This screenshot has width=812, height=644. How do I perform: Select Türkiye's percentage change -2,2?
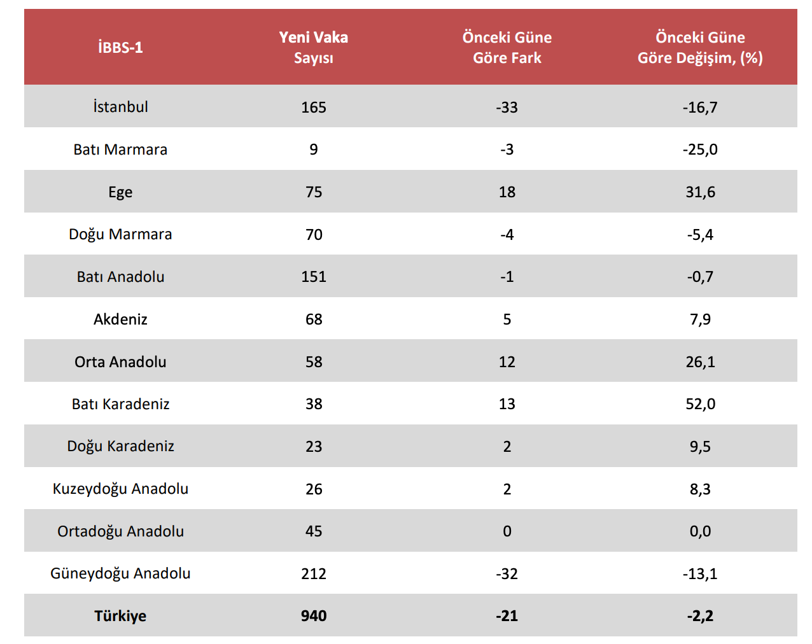pos(700,616)
